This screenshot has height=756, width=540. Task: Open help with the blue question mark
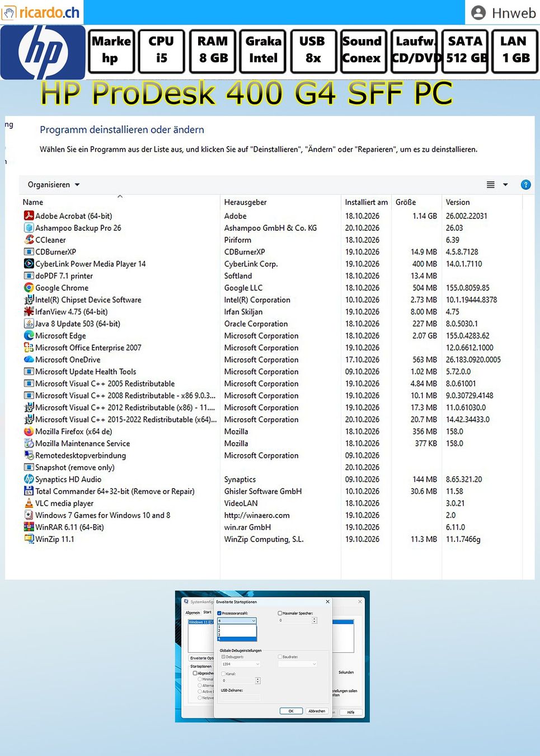[x=525, y=185]
